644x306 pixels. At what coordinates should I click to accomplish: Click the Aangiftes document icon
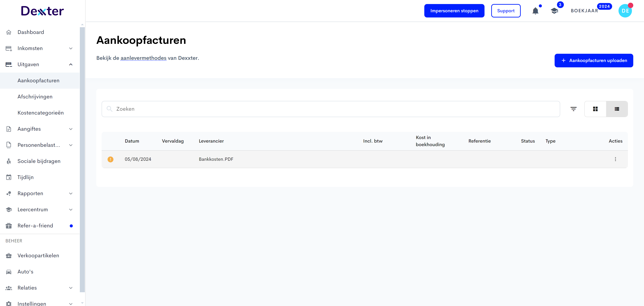9,129
